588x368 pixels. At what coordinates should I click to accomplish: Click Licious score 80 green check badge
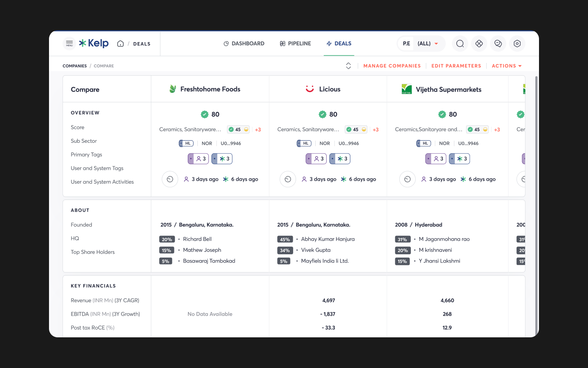point(323,114)
